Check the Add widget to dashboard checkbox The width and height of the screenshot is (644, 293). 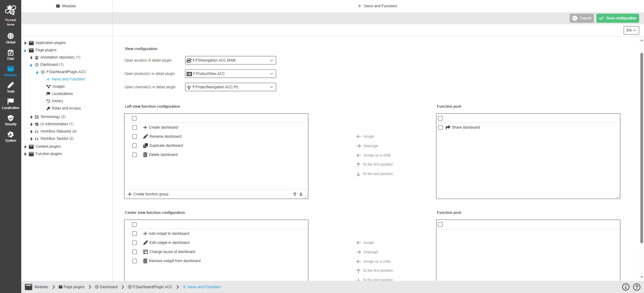pyautogui.click(x=134, y=234)
